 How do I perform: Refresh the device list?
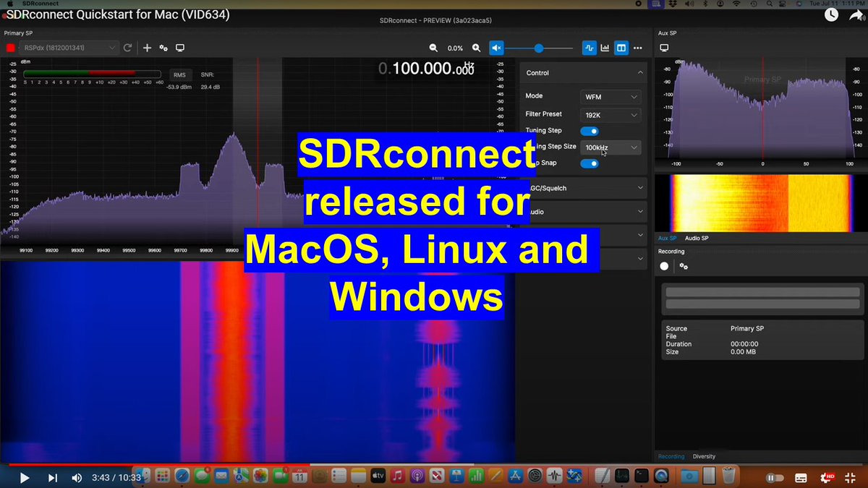(127, 48)
